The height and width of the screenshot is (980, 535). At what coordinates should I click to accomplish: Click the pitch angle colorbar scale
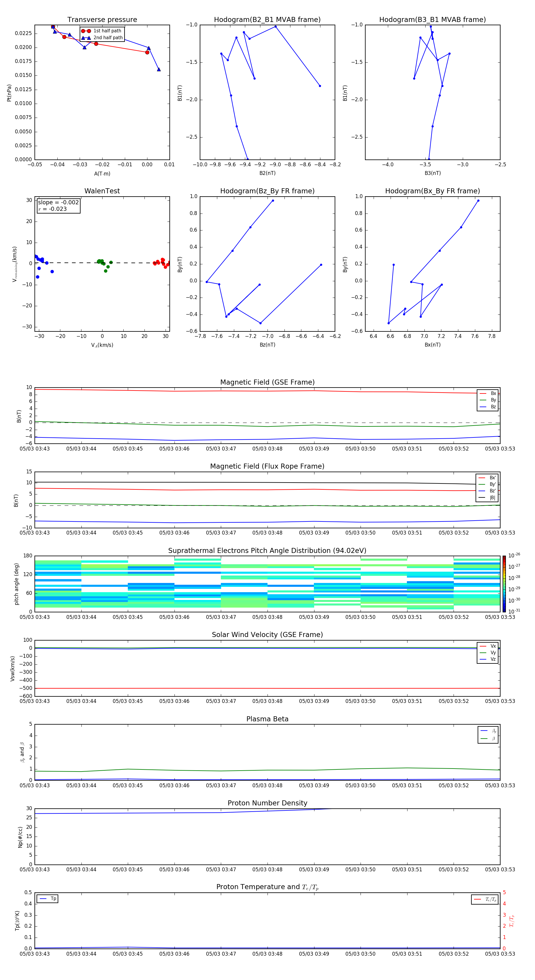[504, 584]
